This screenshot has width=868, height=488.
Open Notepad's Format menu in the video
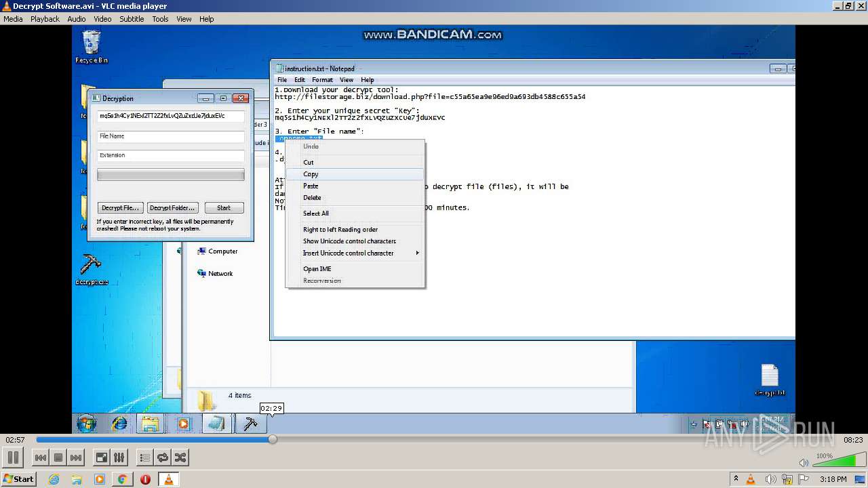pos(322,80)
